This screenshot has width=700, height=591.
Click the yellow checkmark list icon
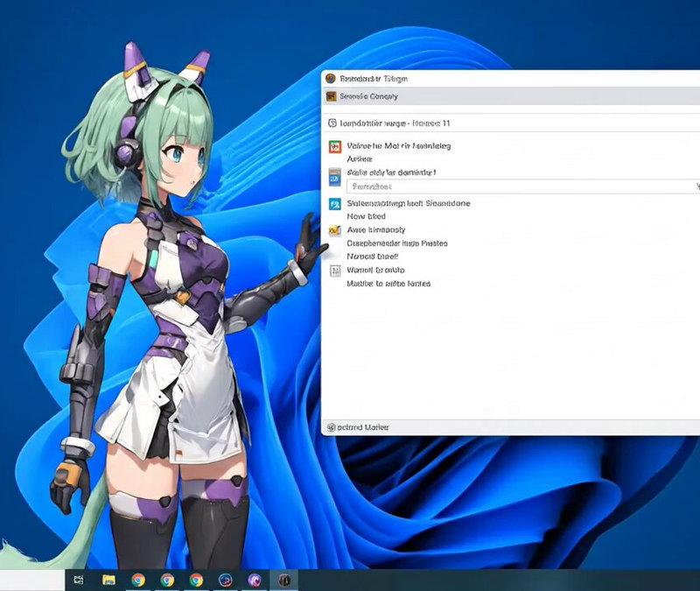(x=334, y=230)
